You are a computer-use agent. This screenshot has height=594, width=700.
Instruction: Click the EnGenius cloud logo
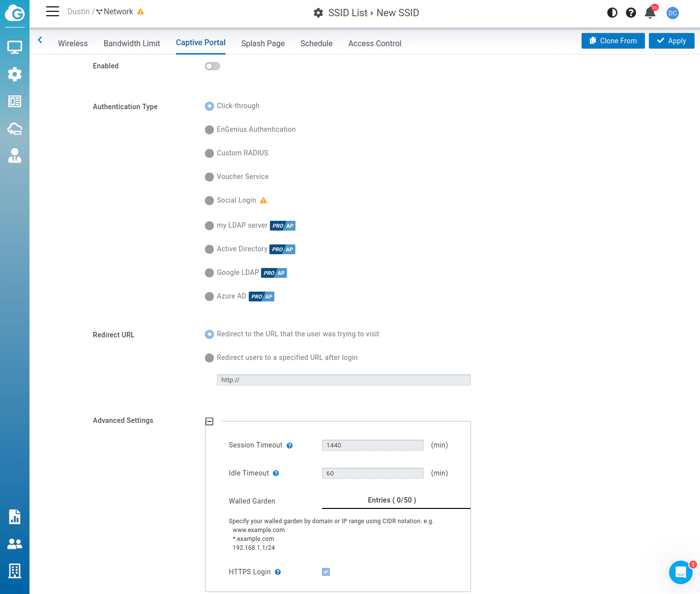(15, 13)
